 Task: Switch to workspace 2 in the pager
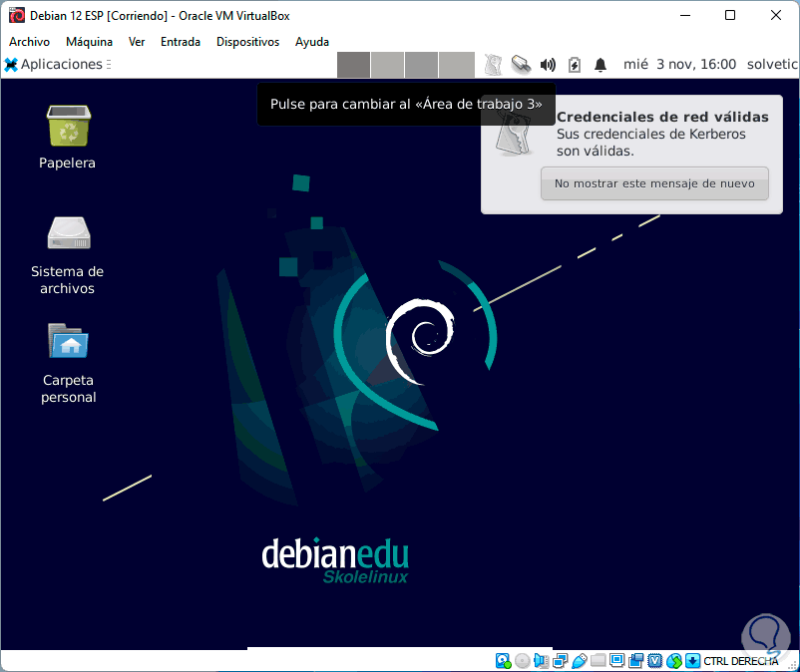pos(387,65)
